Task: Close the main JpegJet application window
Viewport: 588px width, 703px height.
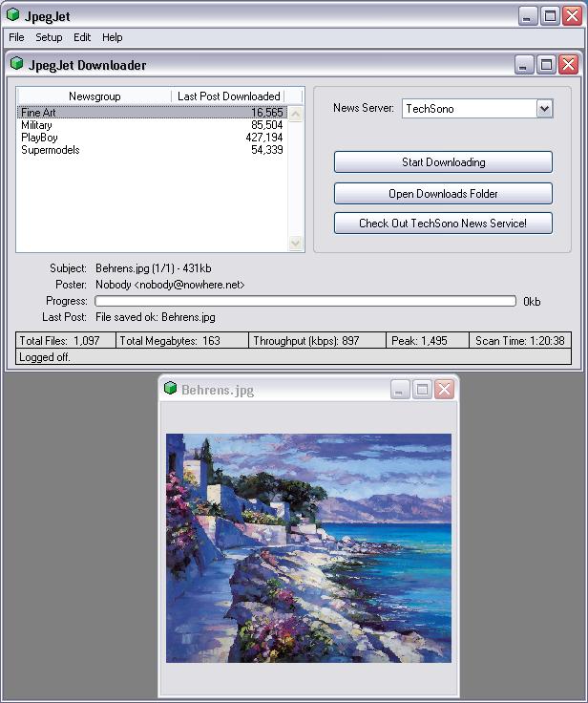Action: [573, 16]
